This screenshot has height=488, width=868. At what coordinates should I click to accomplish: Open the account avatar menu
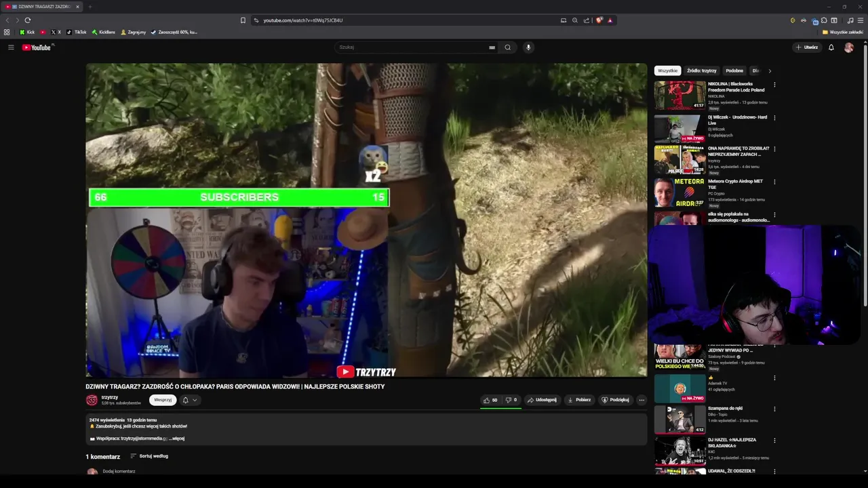[x=849, y=47]
